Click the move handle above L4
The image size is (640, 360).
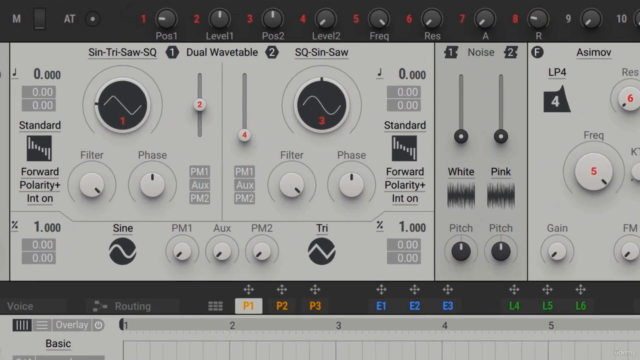click(514, 290)
